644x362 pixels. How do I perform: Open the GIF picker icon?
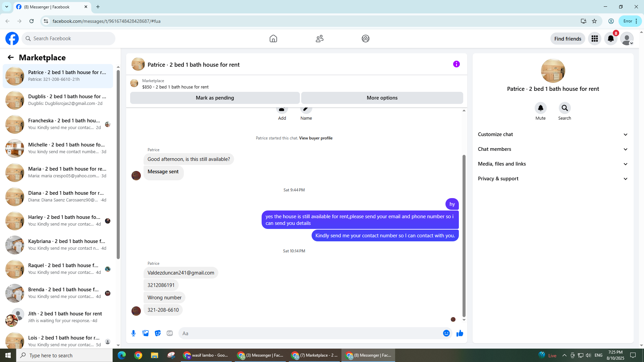(x=170, y=333)
